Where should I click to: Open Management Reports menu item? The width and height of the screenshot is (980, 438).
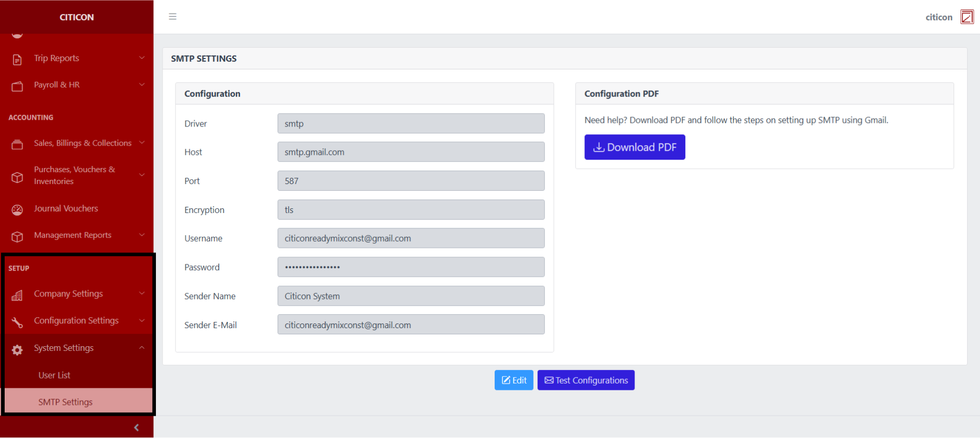pos(77,235)
